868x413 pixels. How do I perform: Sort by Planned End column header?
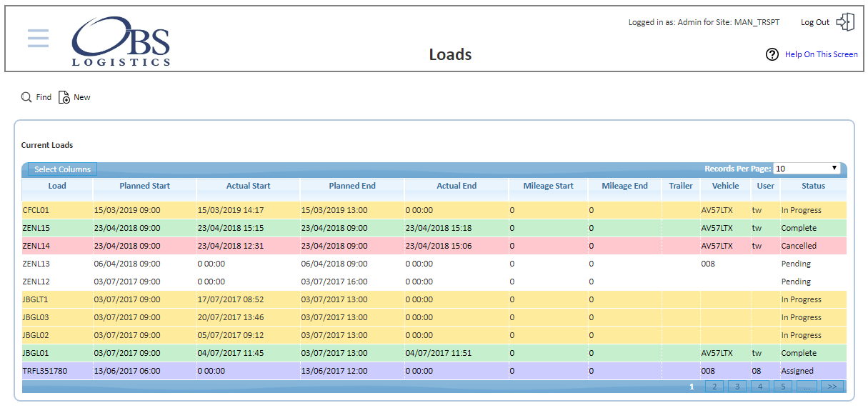coord(352,186)
